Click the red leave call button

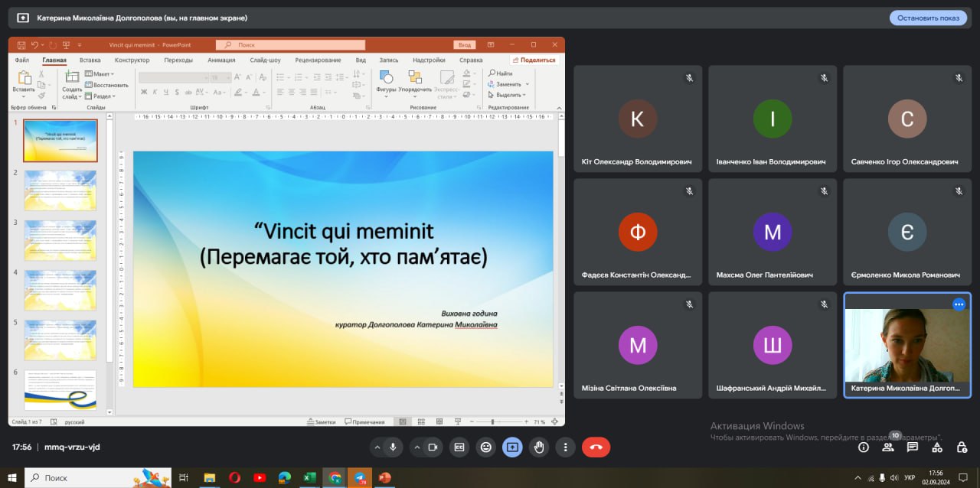(596, 447)
